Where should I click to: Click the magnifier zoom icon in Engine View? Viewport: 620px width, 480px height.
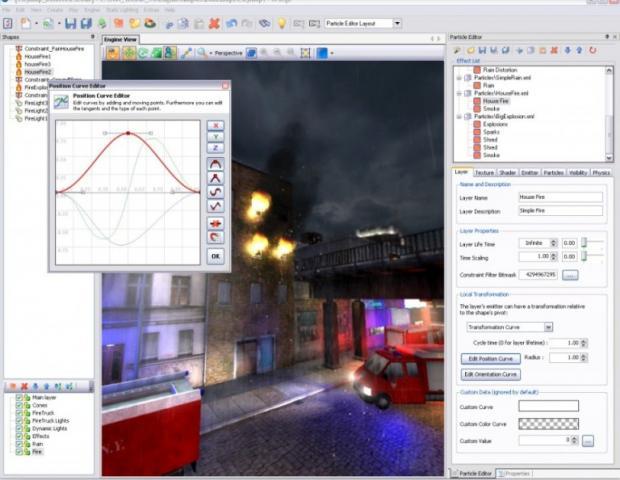(x=202, y=53)
